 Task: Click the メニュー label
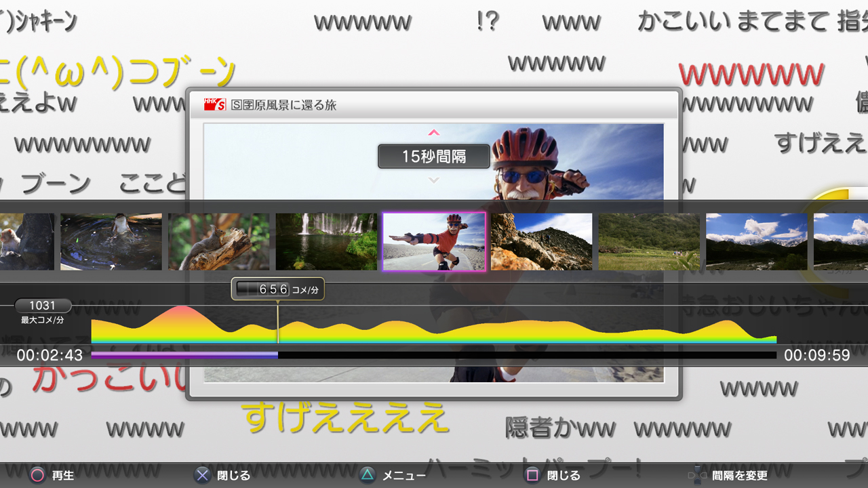pyautogui.click(x=404, y=476)
